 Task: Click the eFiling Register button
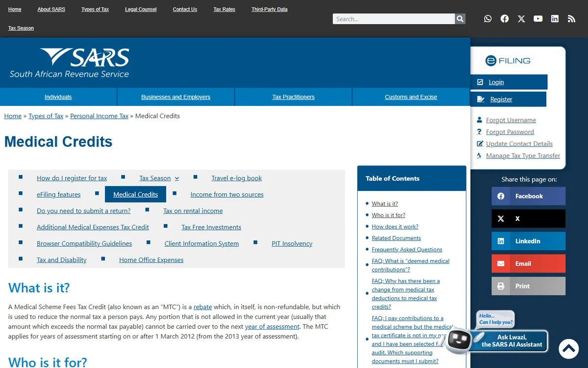coord(508,99)
